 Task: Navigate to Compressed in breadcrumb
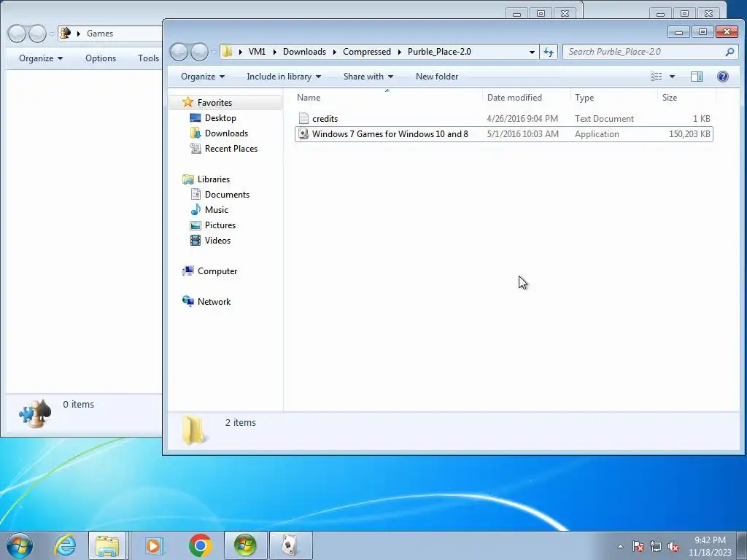tap(367, 52)
